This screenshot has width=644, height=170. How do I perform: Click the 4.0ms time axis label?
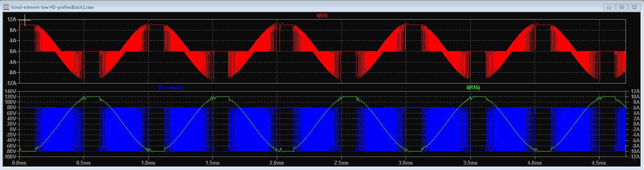534,163
